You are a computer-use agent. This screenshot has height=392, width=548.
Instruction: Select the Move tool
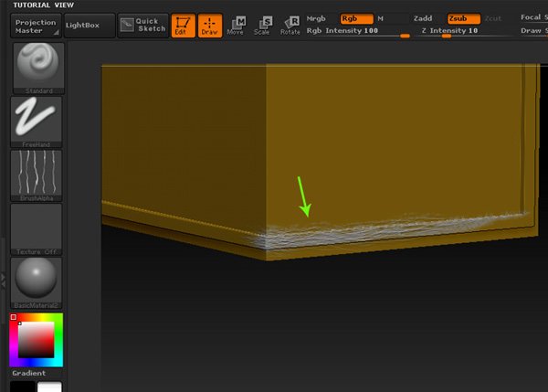pyautogui.click(x=237, y=26)
